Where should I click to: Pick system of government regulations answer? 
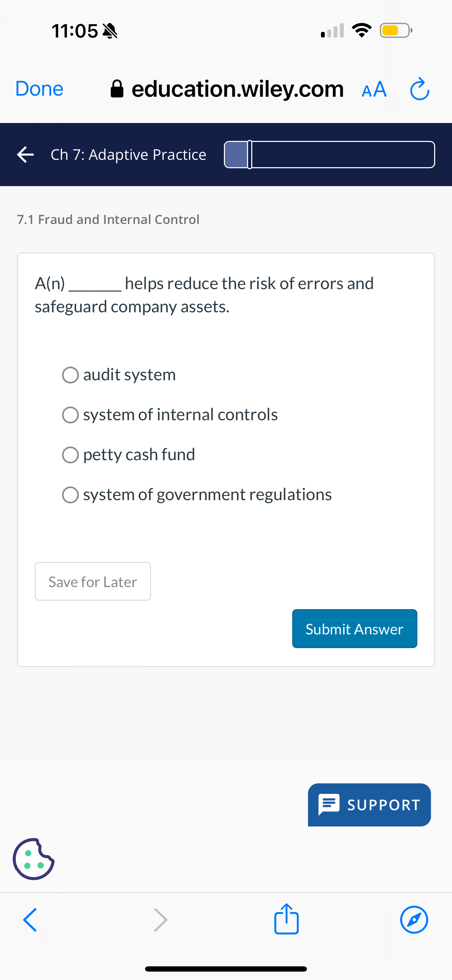[x=70, y=495]
